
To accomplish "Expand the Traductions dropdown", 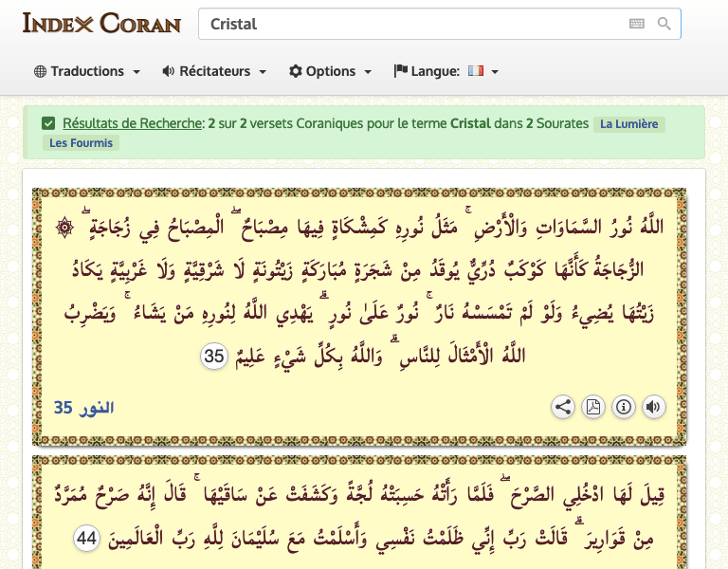I will pos(87,71).
